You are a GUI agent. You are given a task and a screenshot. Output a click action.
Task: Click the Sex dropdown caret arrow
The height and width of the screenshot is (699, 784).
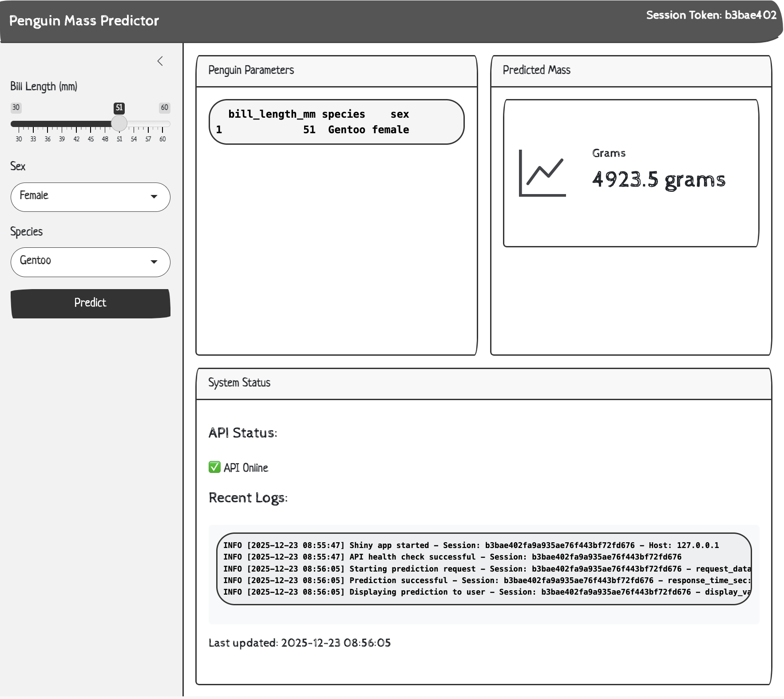154,197
